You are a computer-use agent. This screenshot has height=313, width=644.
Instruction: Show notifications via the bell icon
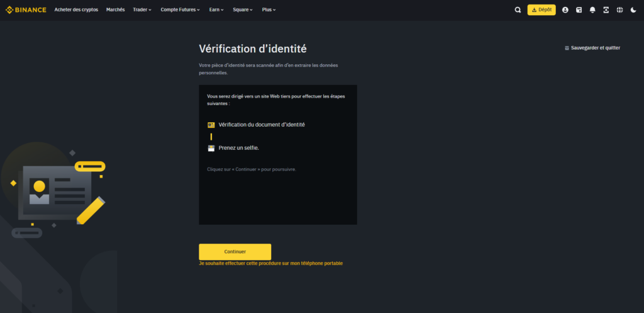click(592, 10)
